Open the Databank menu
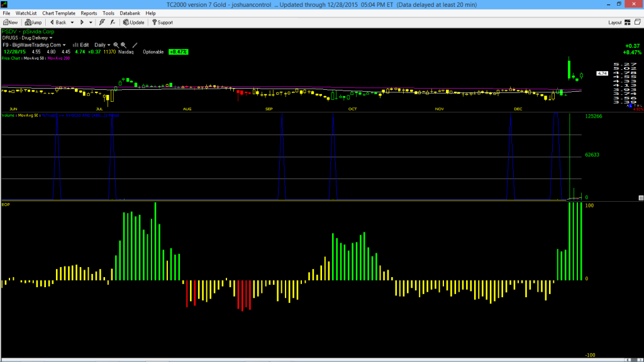Viewport: 644px width, 362px height. (x=130, y=13)
